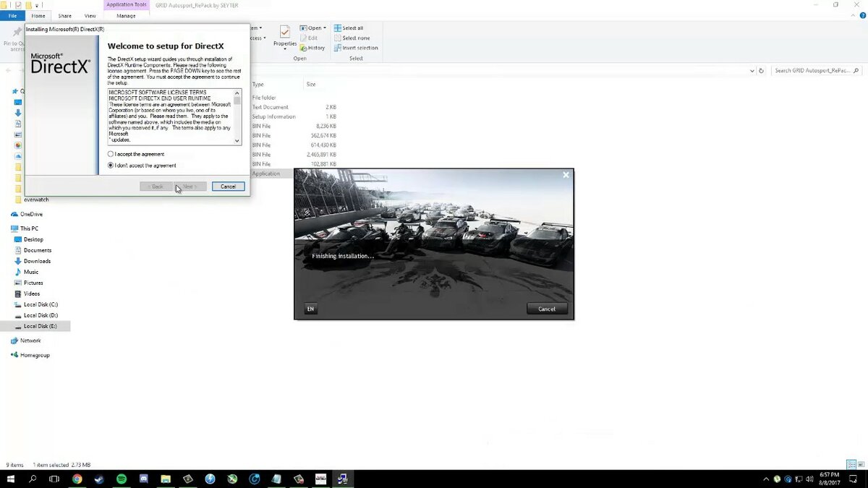The width and height of the screenshot is (868, 488).
Task: Open the File tab in Explorer
Action: pyautogui.click(x=12, y=15)
